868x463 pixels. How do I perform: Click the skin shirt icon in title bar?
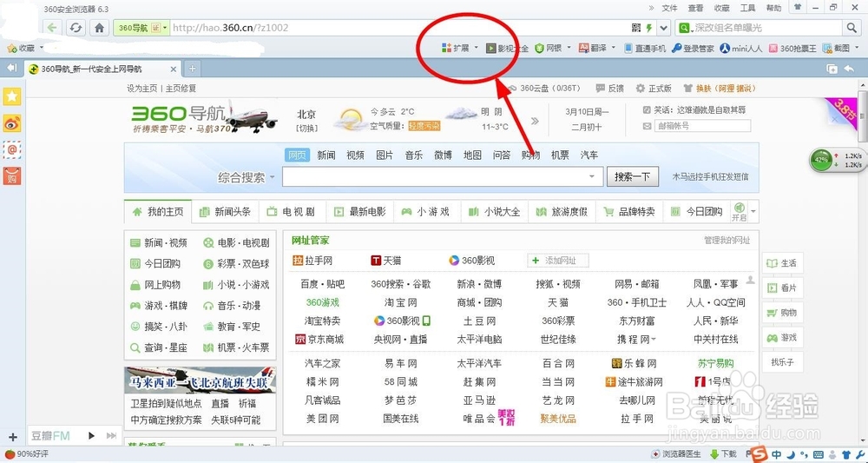(x=797, y=7)
